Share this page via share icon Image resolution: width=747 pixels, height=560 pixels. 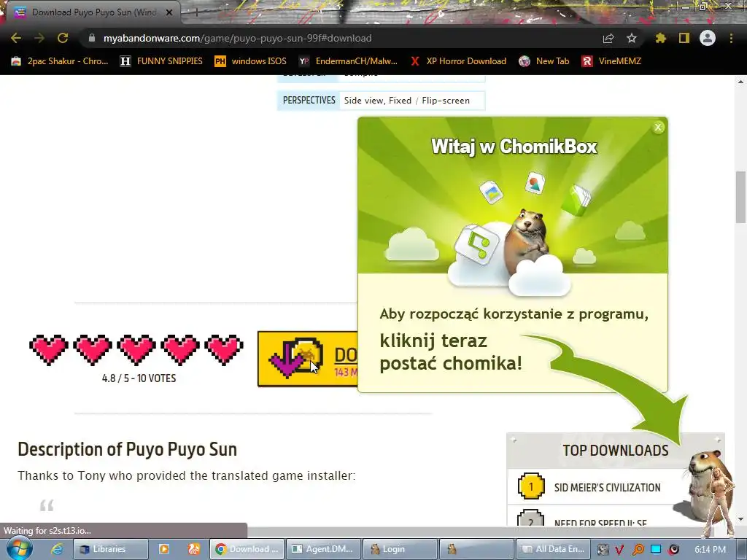pos(608,38)
